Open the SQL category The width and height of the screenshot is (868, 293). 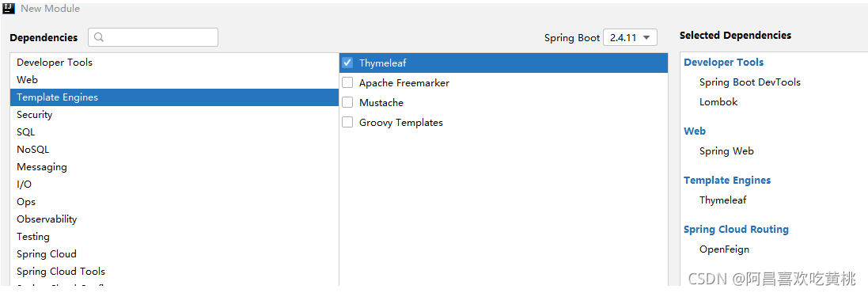click(x=174, y=131)
